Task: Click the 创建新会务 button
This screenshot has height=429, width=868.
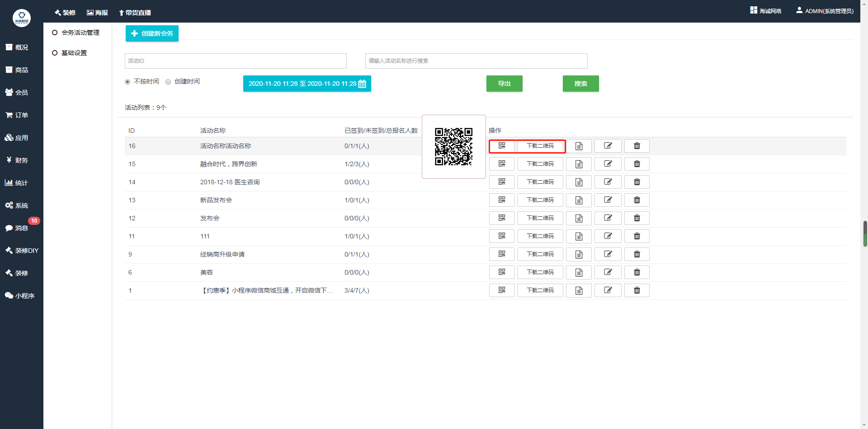Action: pyautogui.click(x=152, y=33)
